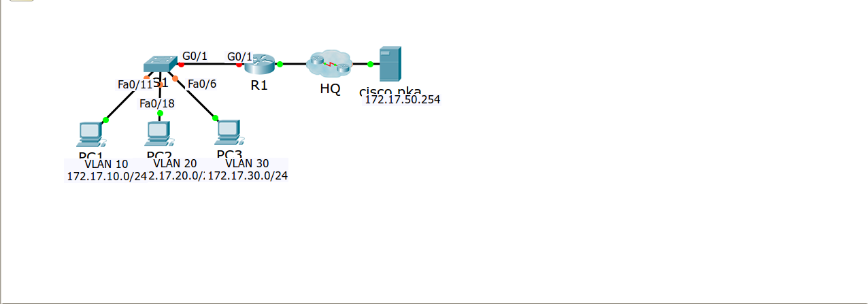The height and width of the screenshot is (304, 868).
Task: Click the G0/1 label beside switch S1
Action: pos(195,56)
